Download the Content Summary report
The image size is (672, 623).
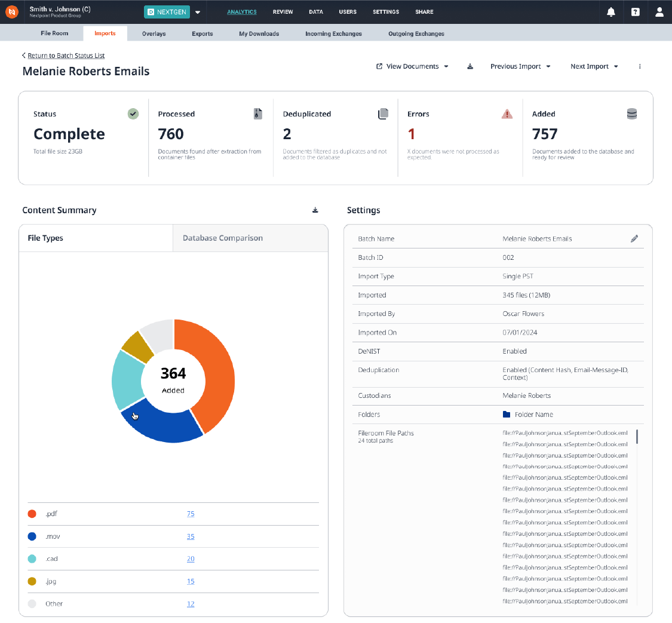click(315, 210)
